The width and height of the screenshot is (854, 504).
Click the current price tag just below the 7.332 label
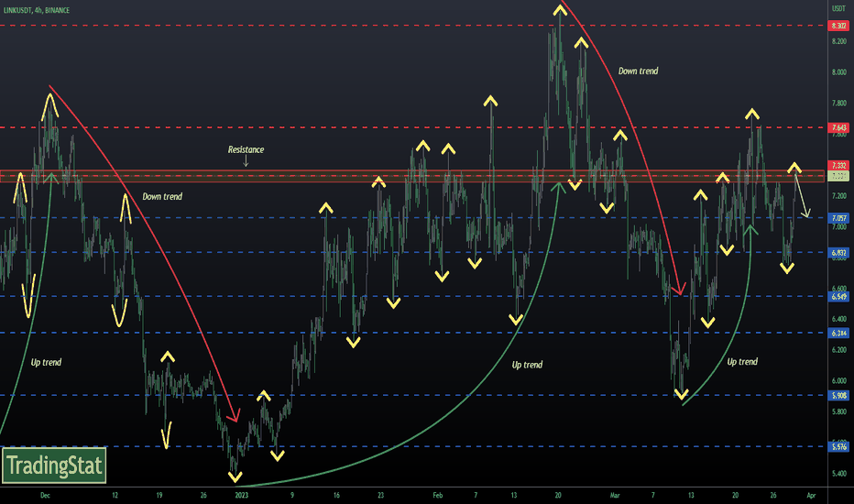coord(838,176)
